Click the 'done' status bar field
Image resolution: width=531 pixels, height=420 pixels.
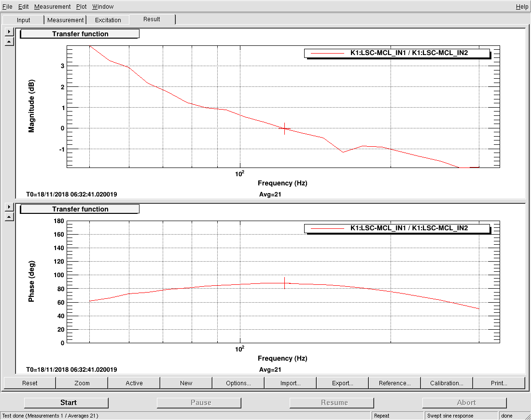pyautogui.click(x=511, y=416)
